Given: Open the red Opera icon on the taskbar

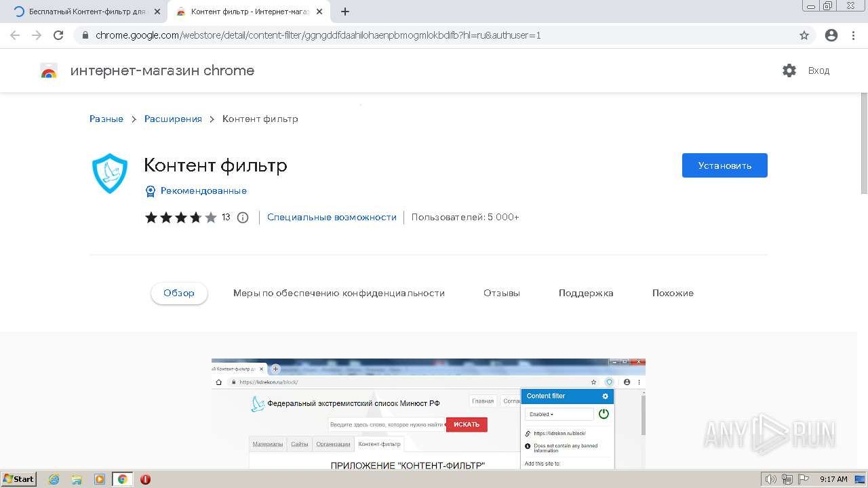Looking at the screenshot, I should coord(146,479).
